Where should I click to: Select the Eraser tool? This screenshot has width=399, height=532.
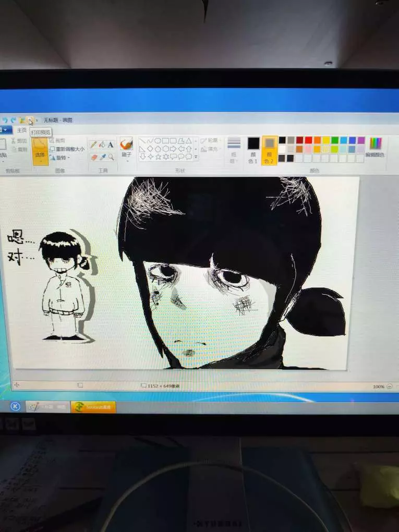tap(94, 157)
